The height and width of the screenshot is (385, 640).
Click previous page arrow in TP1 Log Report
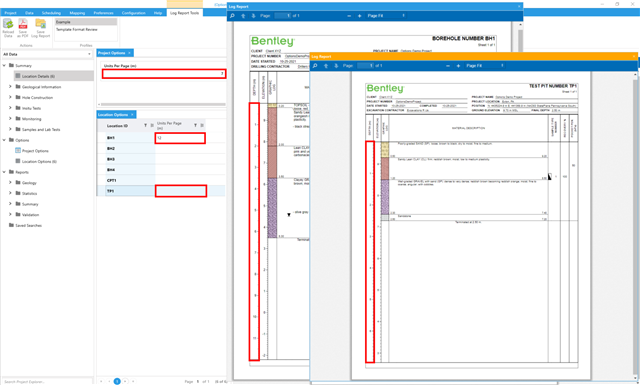[326, 65]
